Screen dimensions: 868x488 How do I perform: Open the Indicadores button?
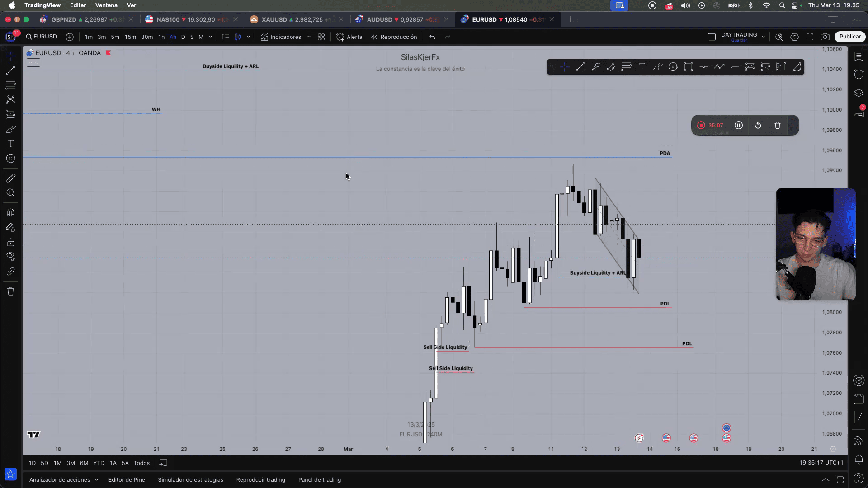[x=281, y=37]
